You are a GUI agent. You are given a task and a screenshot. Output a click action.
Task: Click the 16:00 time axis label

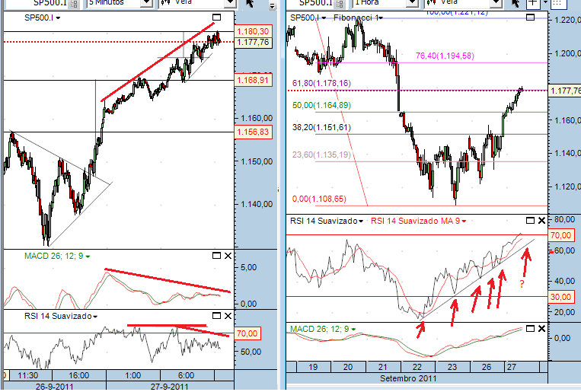(79, 375)
